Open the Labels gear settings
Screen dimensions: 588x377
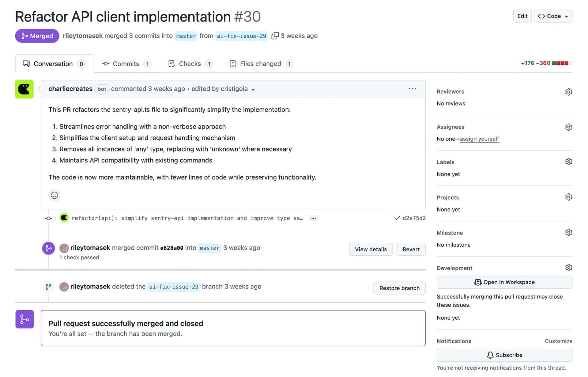568,162
